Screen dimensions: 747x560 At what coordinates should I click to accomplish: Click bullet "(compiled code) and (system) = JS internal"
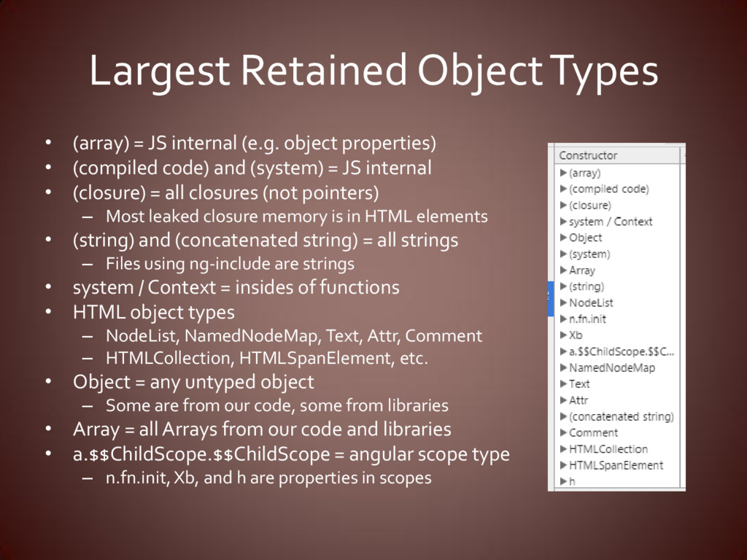[x=252, y=168]
